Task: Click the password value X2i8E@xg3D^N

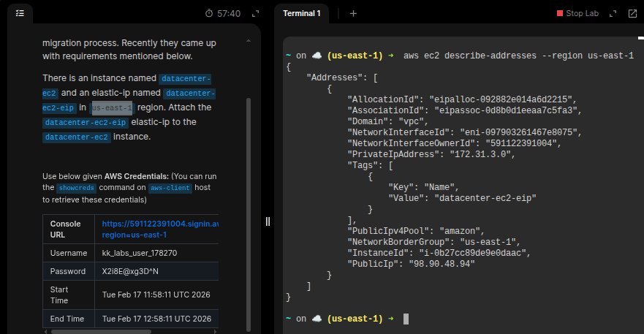Action: pos(130,271)
